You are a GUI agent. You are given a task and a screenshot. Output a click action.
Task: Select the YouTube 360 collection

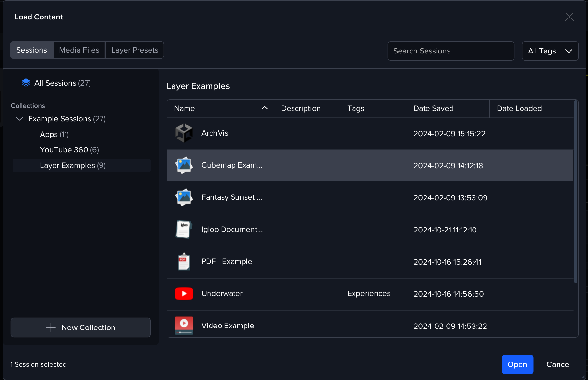(x=69, y=150)
